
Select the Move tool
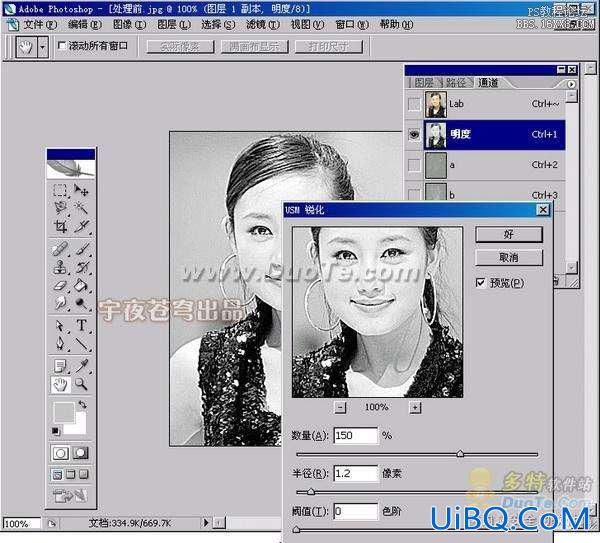(81, 190)
